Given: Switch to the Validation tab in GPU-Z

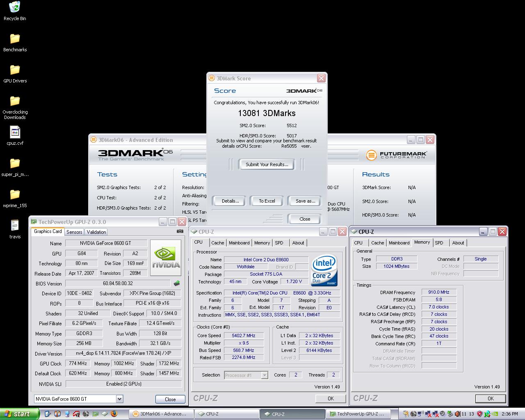Looking at the screenshot, I should pos(96,232).
